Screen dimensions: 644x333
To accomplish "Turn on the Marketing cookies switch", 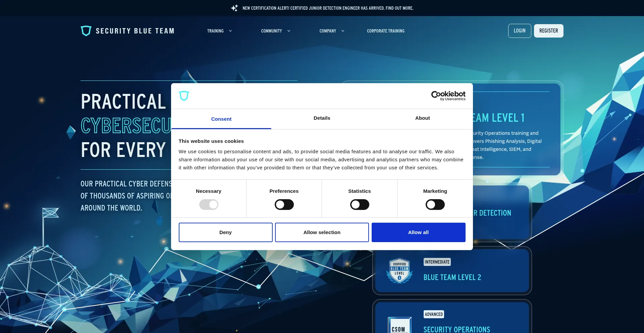I will (435, 205).
